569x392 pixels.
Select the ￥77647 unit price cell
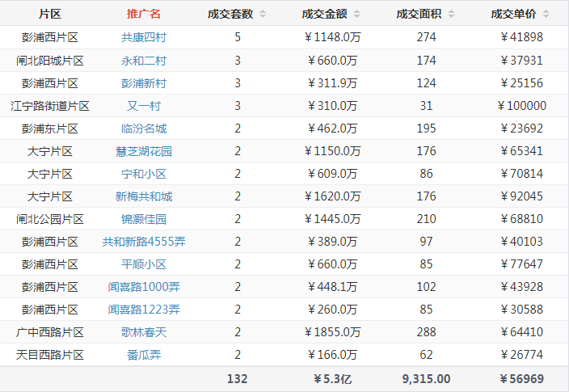(x=522, y=264)
